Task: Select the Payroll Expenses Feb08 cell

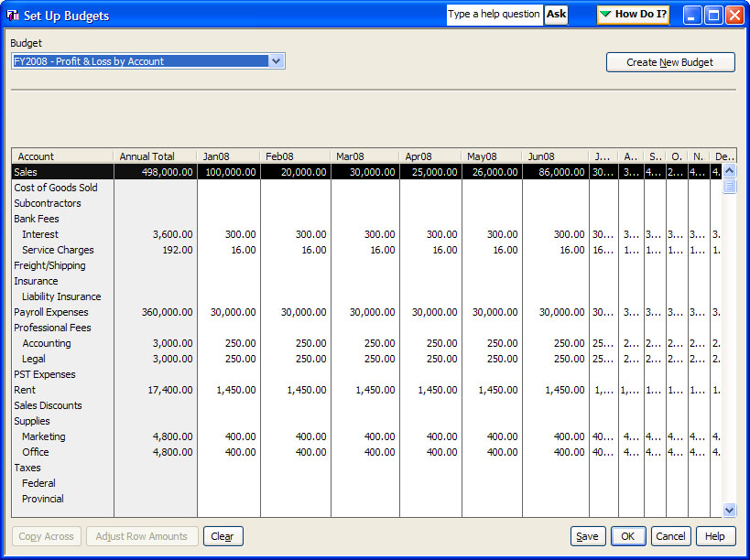Action: pos(295,312)
